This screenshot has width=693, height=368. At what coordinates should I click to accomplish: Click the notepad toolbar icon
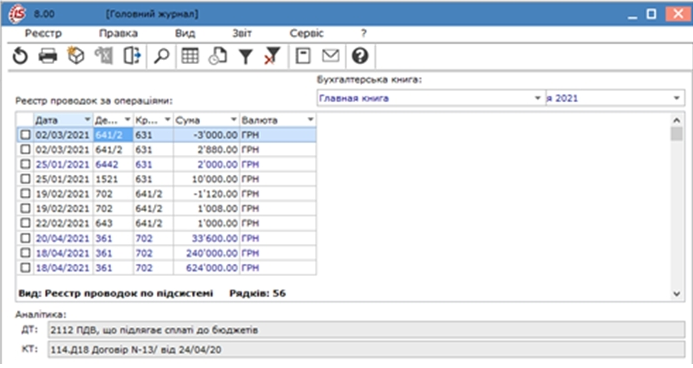click(303, 56)
